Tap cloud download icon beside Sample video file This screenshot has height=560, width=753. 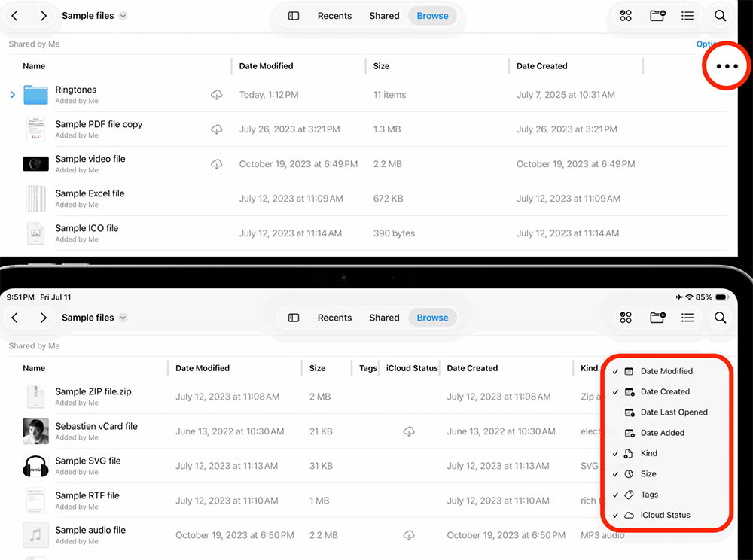pos(217,163)
